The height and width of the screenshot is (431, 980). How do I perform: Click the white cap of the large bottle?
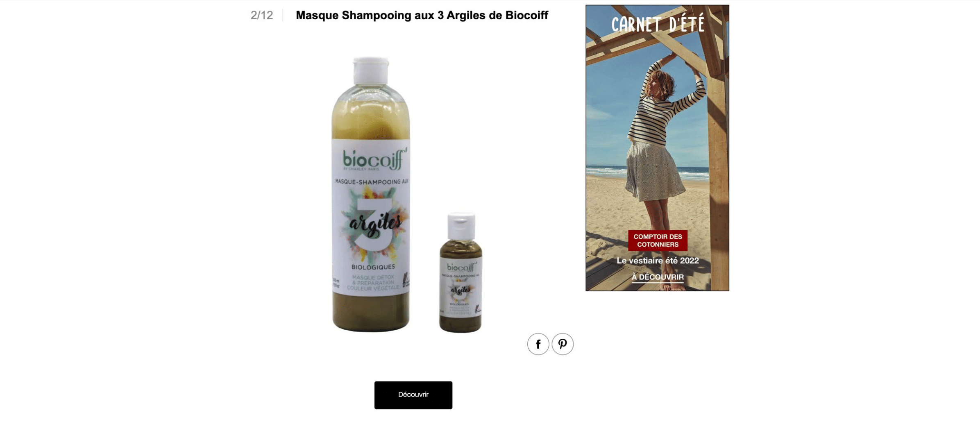click(x=371, y=71)
